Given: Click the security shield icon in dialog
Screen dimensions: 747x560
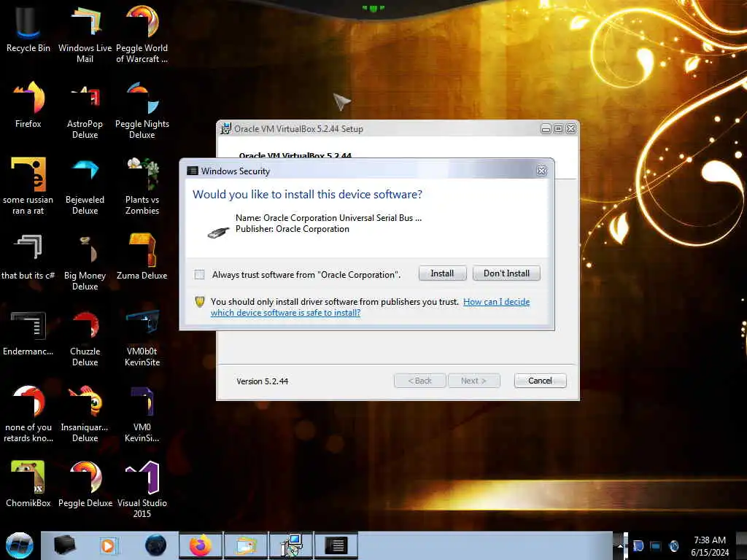Looking at the screenshot, I should pos(200,301).
